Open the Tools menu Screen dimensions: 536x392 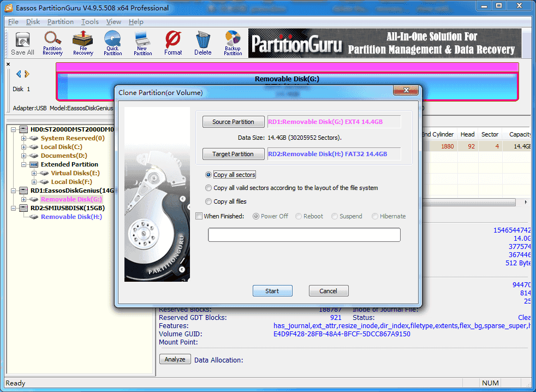pyautogui.click(x=90, y=21)
